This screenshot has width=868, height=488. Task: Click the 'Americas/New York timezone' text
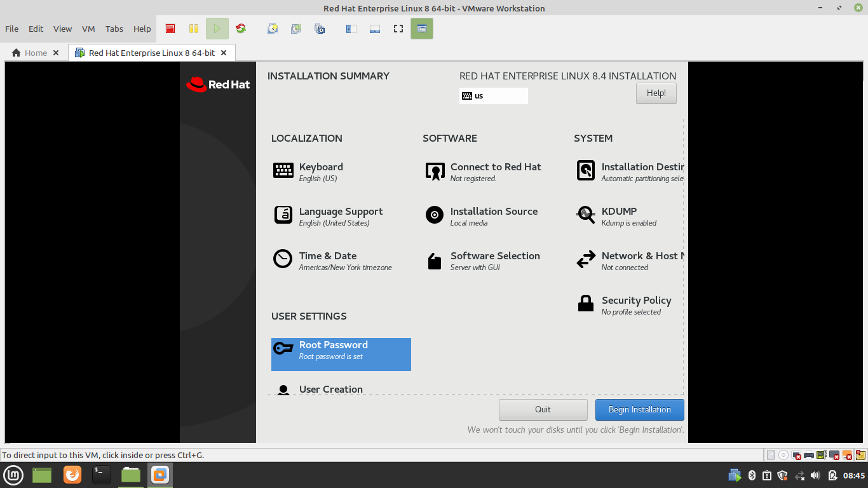point(346,268)
